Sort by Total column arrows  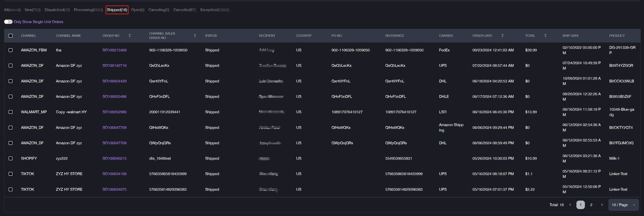(545, 36)
